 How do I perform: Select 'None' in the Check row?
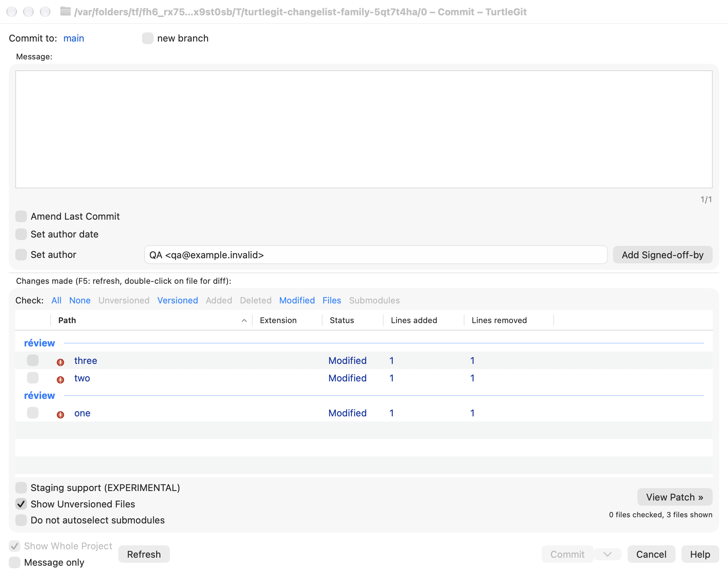click(x=80, y=300)
